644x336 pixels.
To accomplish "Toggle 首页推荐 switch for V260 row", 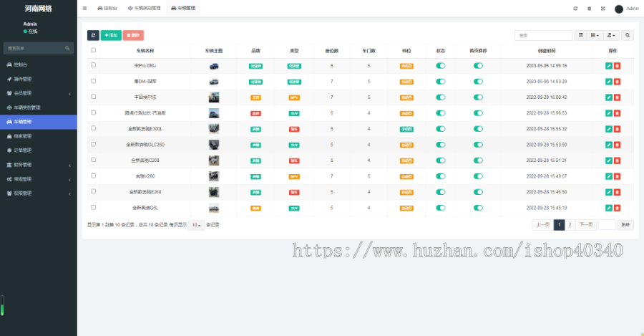I will (478, 176).
